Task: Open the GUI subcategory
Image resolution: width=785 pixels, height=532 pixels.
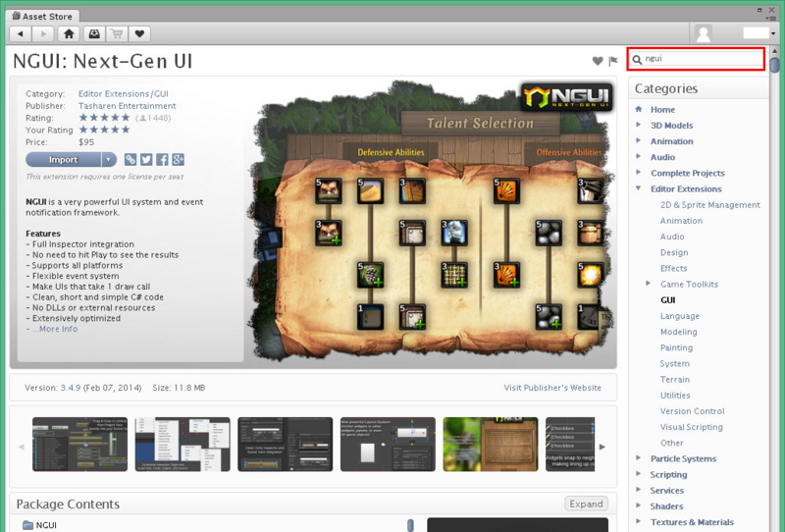Action: [668, 300]
